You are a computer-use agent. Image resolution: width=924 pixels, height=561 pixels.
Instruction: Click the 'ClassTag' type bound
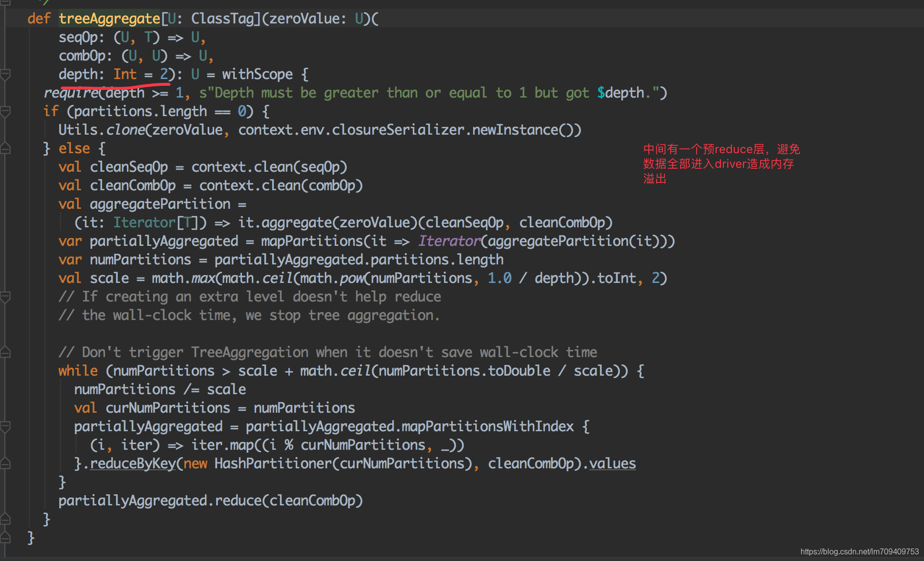click(x=222, y=19)
